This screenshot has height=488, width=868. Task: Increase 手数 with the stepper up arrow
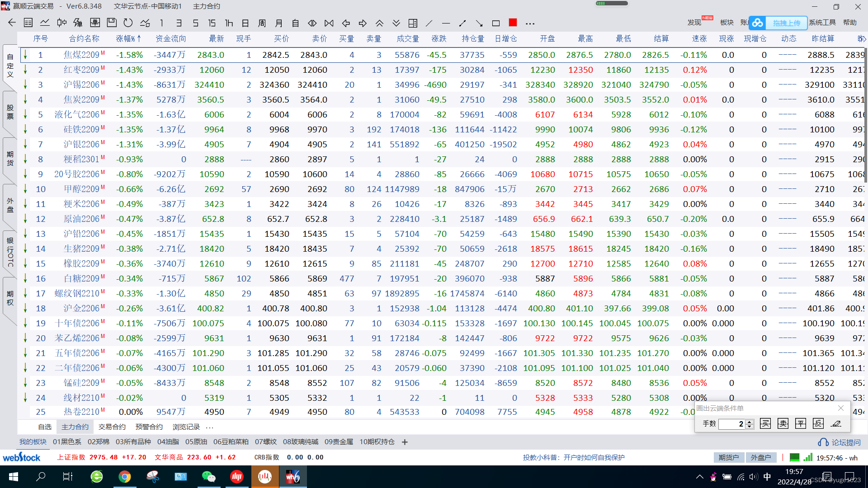coord(749,422)
